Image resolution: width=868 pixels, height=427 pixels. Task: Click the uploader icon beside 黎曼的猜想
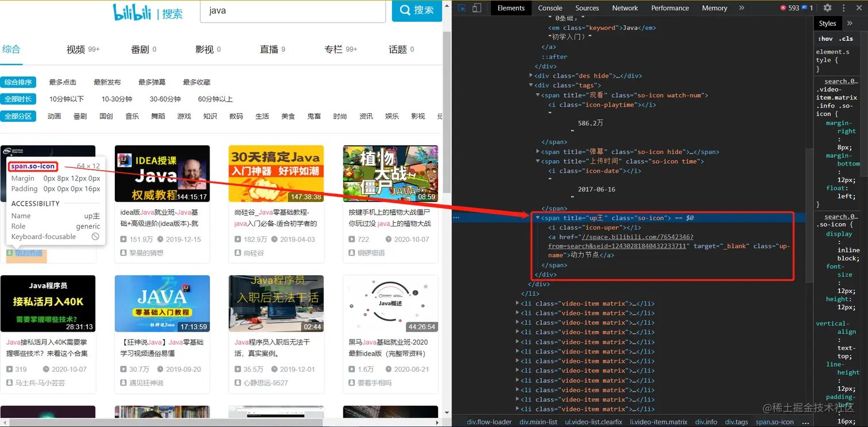[x=123, y=253]
